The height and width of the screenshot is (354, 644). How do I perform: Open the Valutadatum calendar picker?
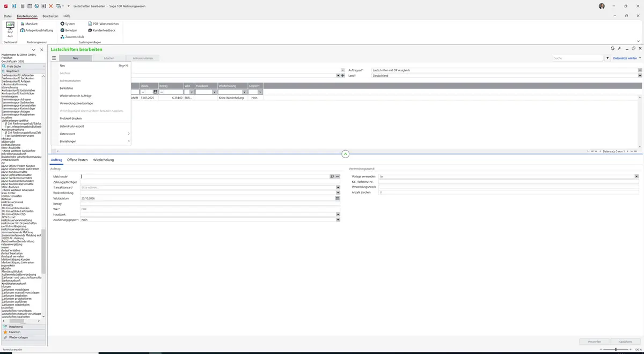(x=338, y=198)
